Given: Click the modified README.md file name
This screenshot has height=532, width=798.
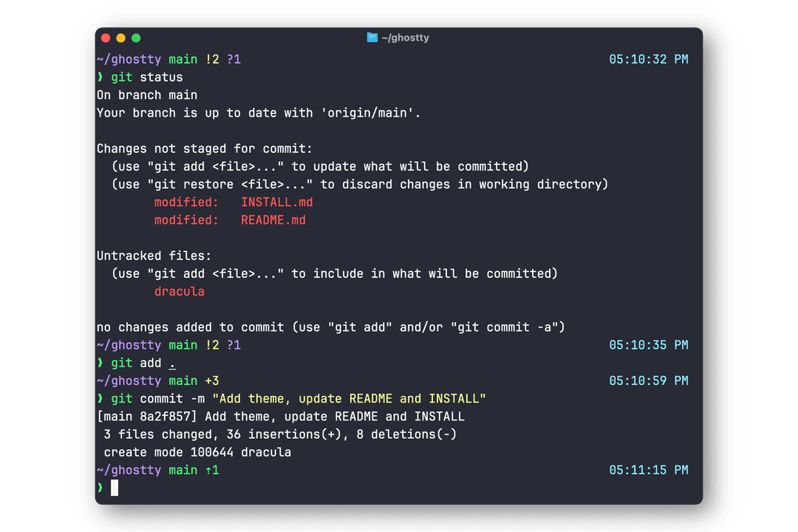Looking at the screenshot, I should (273, 220).
